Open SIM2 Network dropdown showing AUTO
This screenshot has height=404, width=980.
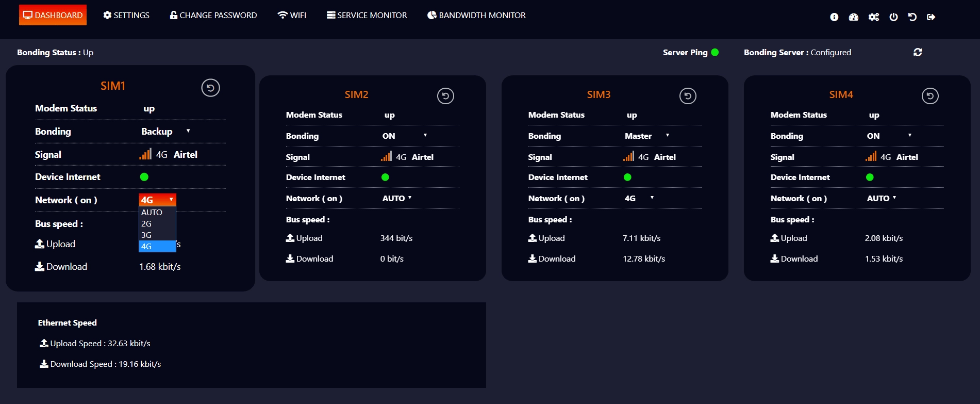397,198
